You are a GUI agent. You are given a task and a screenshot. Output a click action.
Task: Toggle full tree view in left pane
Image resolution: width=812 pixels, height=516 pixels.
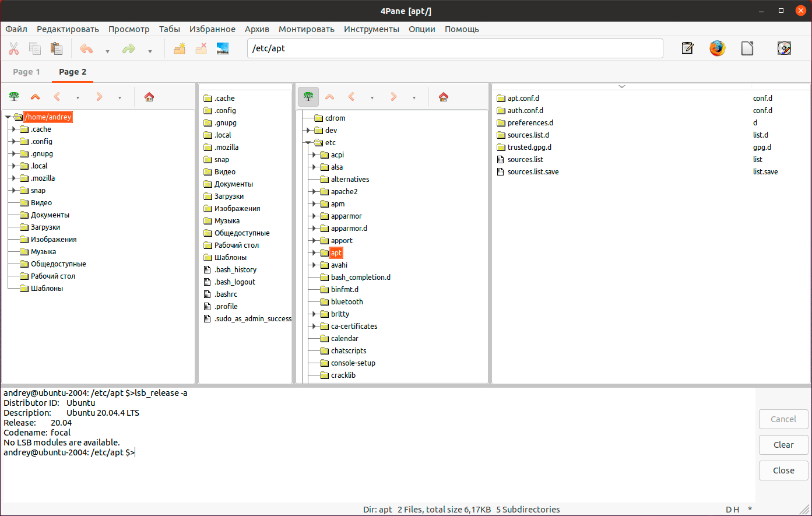pyautogui.click(x=13, y=97)
